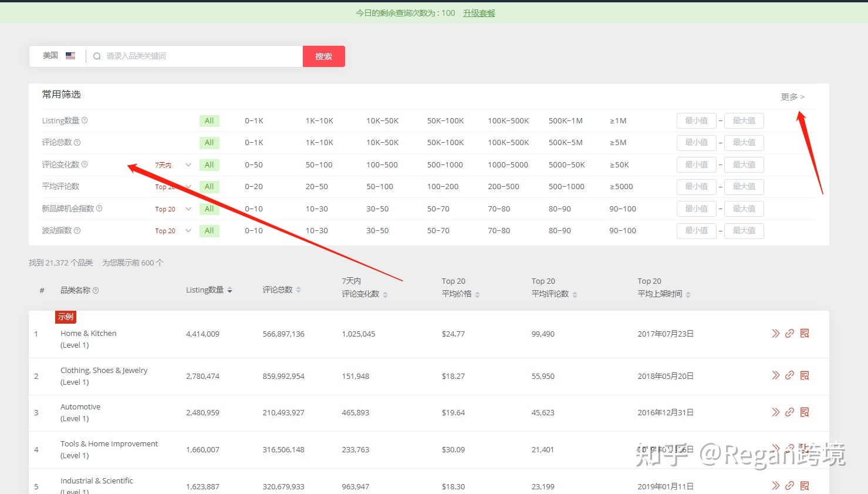Screen dimensions: 868x494
Task: Click help icon next to 品类名称 header
Action: (96, 290)
